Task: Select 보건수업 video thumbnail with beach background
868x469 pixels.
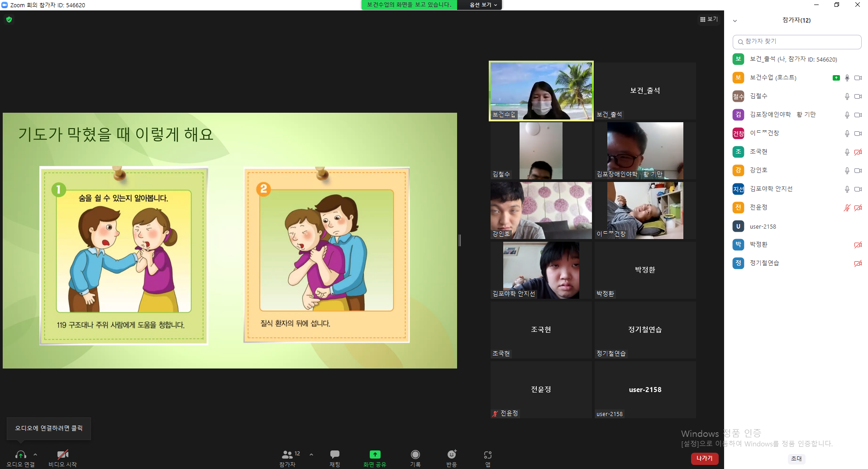Action: click(x=541, y=91)
